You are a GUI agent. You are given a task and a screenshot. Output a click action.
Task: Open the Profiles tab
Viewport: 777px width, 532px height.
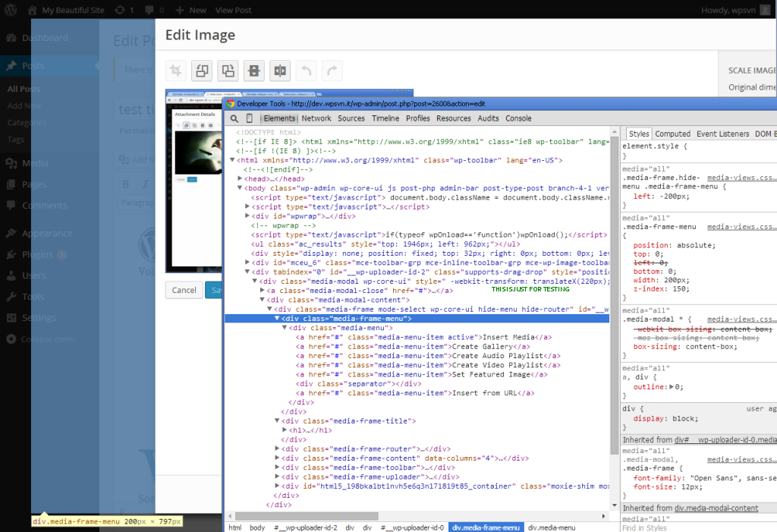[x=418, y=118]
